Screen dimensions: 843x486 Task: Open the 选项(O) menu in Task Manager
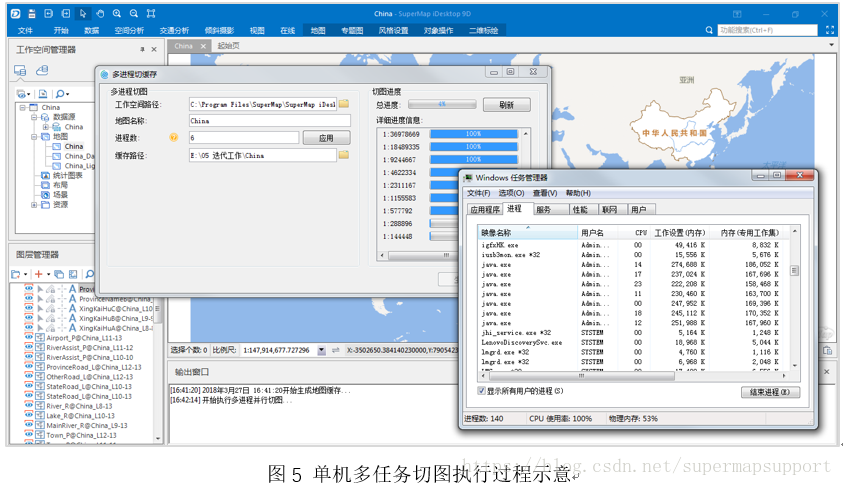pyautogui.click(x=511, y=193)
